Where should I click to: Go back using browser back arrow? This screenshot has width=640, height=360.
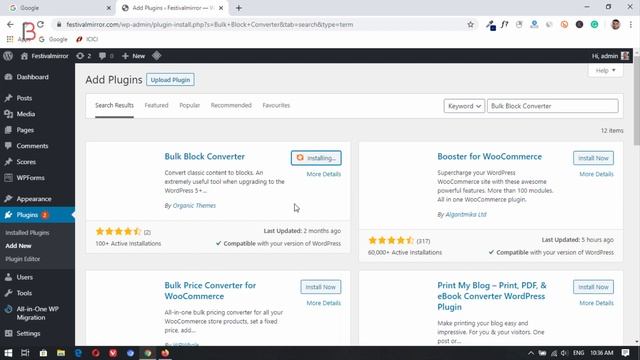(x=10, y=24)
